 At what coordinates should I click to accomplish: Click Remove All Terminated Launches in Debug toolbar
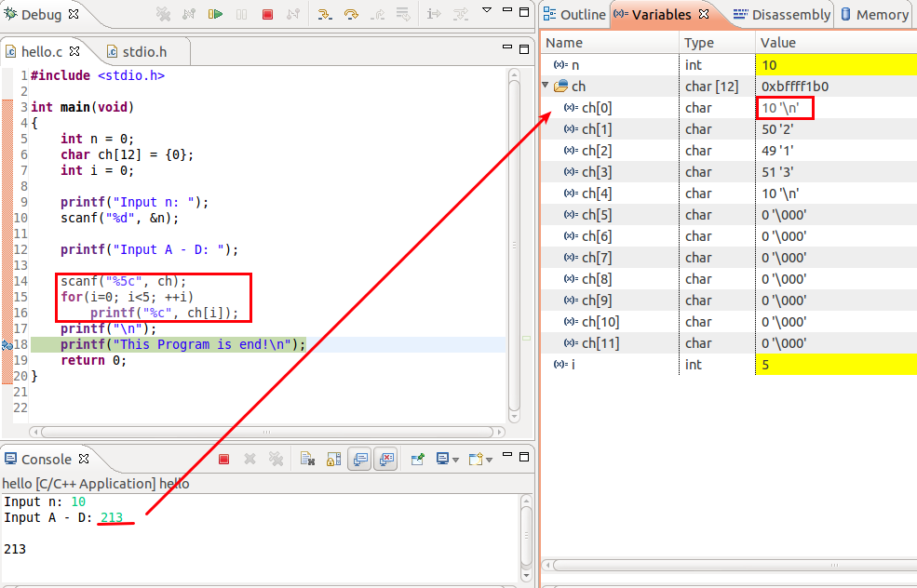[x=163, y=14]
